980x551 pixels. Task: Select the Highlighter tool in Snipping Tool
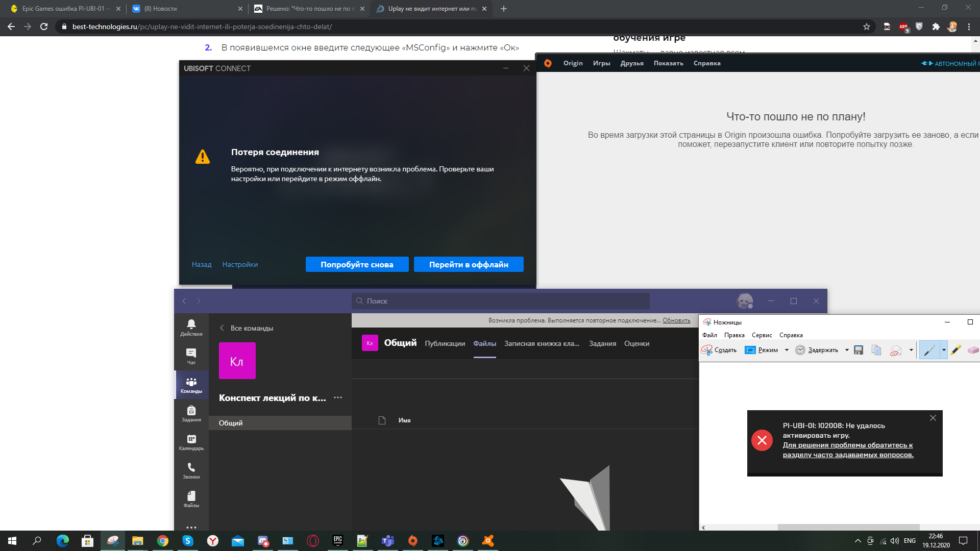coord(956,350)
